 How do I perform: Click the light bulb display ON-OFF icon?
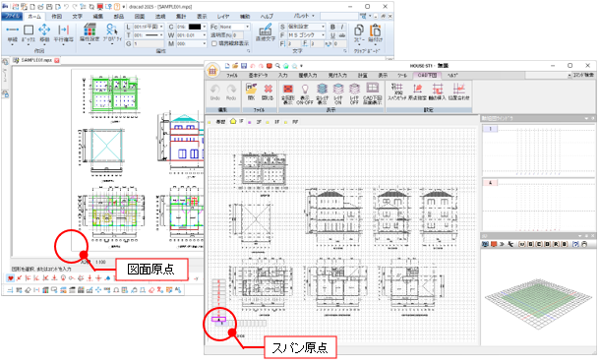click(x=305, y=93)
